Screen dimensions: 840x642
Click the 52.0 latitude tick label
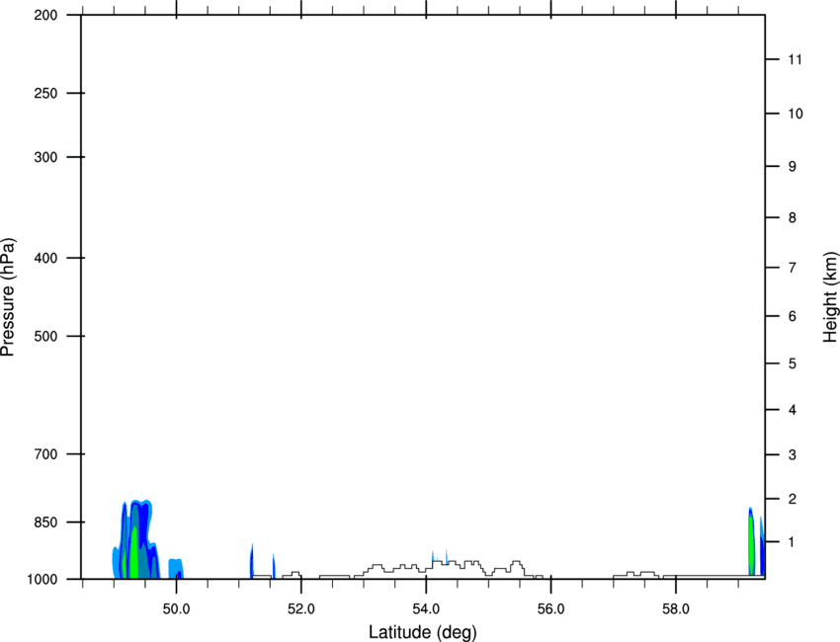pos(301,609)
